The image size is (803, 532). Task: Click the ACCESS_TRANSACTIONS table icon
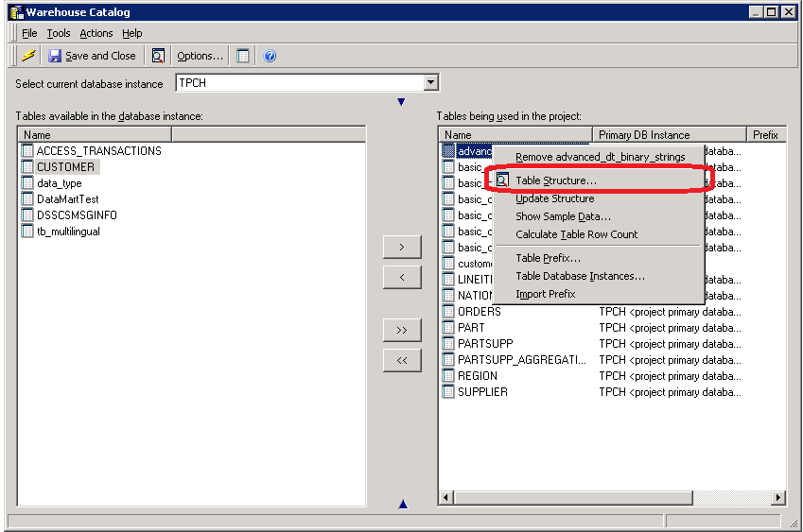(27, 151)
